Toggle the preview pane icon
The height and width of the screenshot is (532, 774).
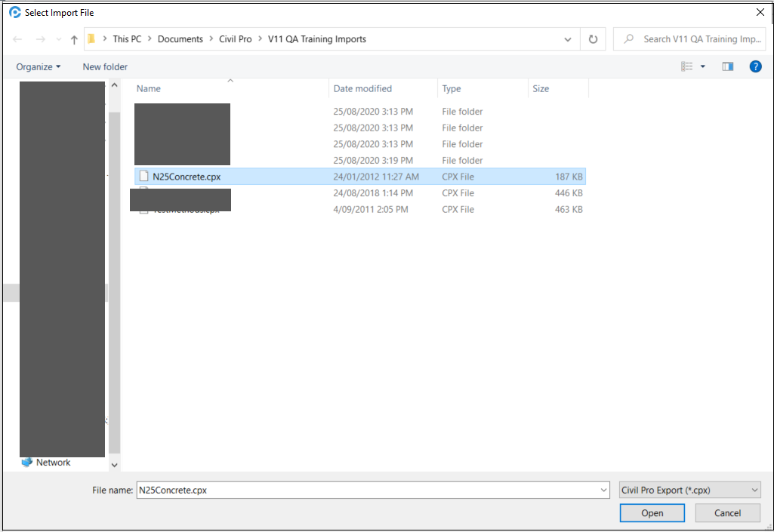728,66
